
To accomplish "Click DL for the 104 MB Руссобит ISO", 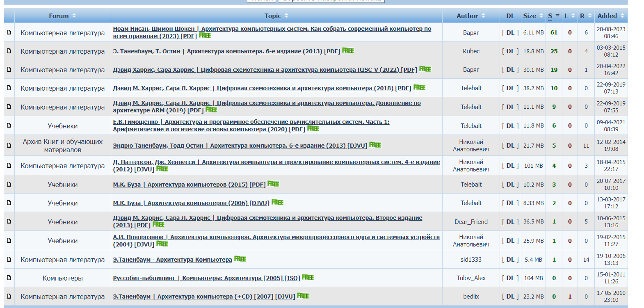I will [510, 278].
